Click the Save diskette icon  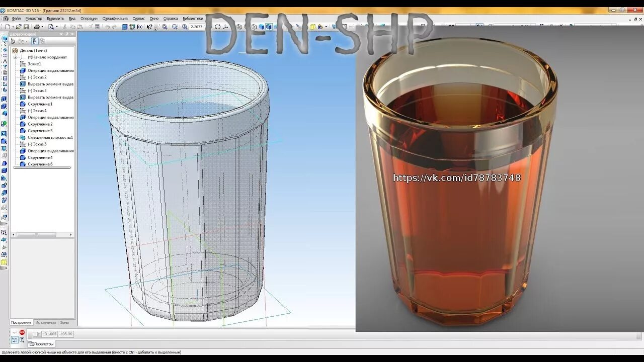click(26, 27)
